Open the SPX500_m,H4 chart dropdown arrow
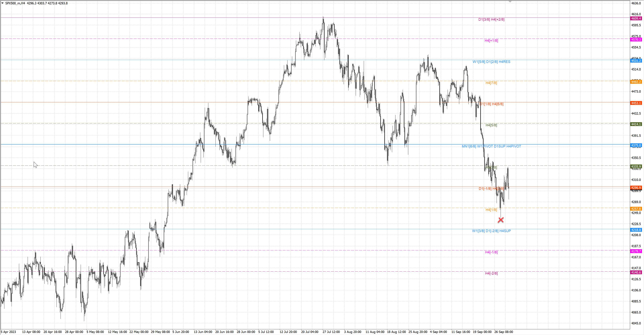 click(x=3, y=3)
